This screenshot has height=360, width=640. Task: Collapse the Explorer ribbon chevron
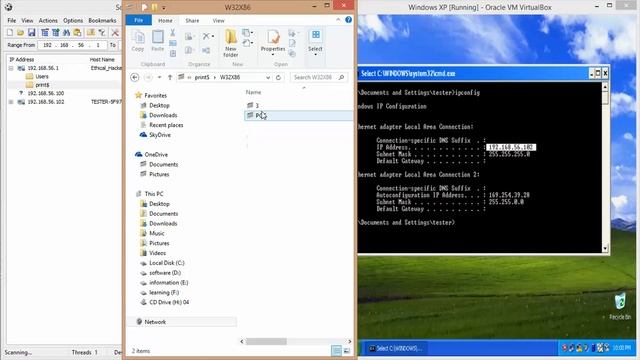click(338, 20)
